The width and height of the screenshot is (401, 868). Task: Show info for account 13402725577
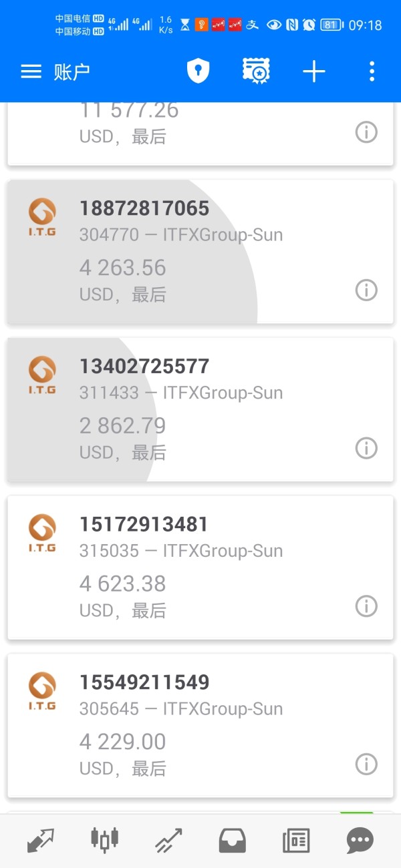click(x=366, y=448)
